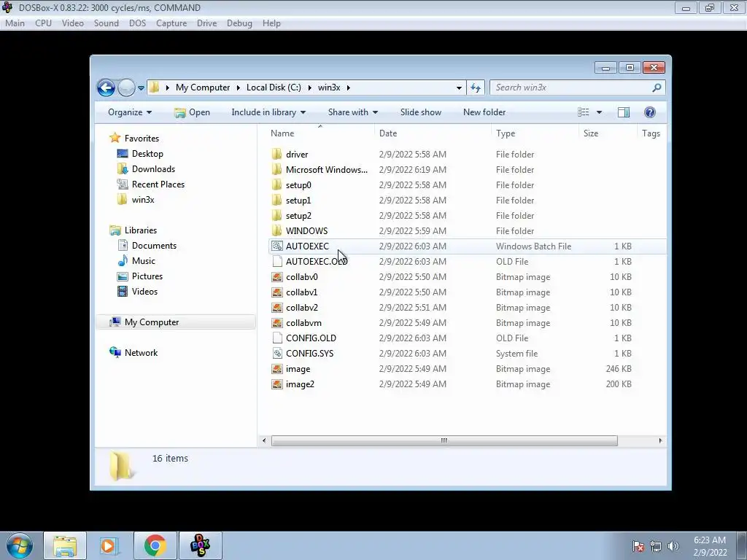Click the Open toolbar button

coord(192,112)
